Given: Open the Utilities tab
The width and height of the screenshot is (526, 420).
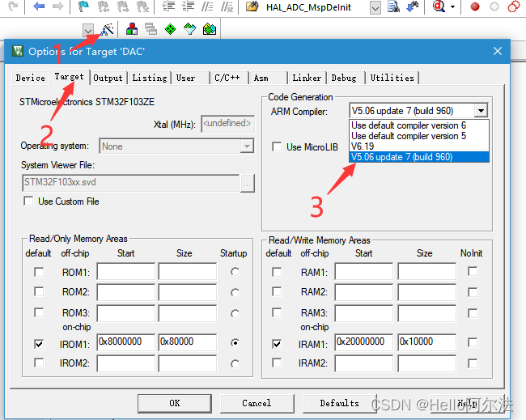Looking at the screenshot, I should point(392,78).
